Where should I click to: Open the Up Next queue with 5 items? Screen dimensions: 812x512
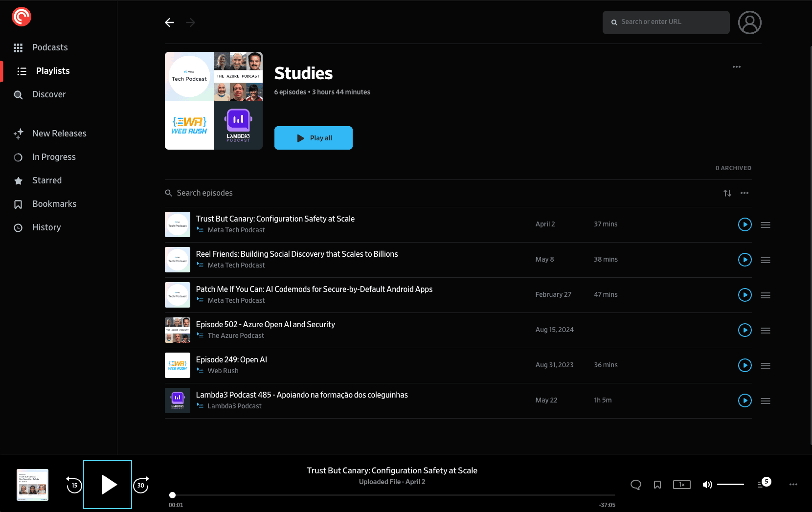(x=764, y=483)
